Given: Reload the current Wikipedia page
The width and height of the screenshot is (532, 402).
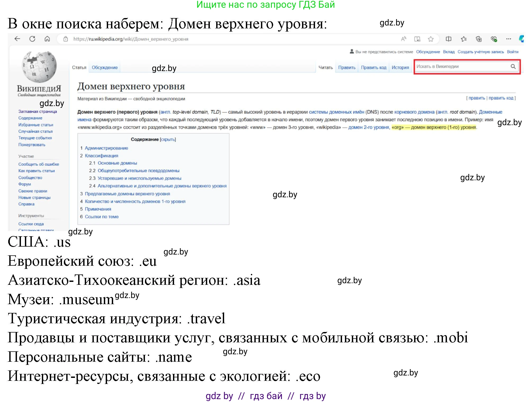Looking at the screenshot, I should tap(32, 39).
